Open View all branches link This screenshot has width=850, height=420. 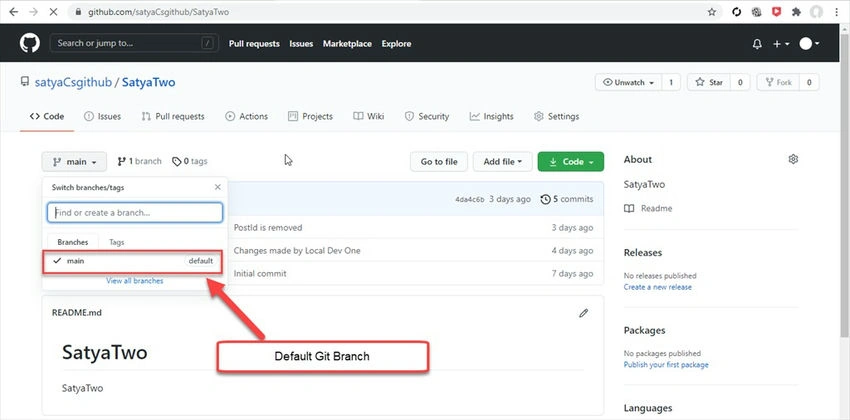click(134, 281)
